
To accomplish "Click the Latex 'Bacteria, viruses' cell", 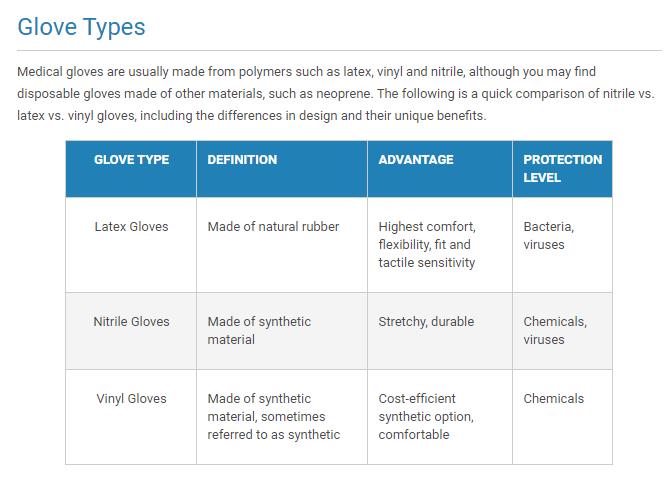I will 548,236.
